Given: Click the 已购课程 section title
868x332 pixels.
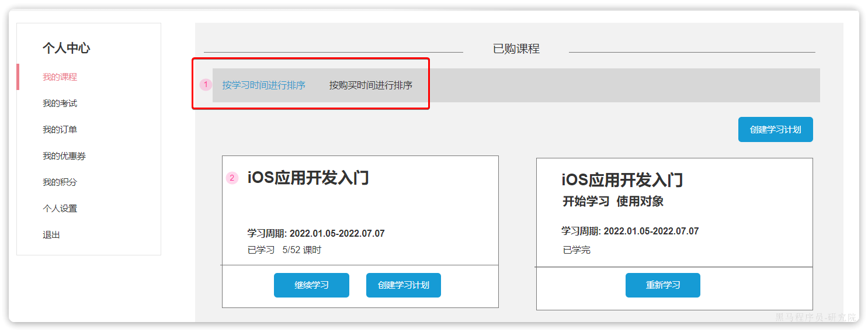Looking at the screenshot, I should 516,49.
